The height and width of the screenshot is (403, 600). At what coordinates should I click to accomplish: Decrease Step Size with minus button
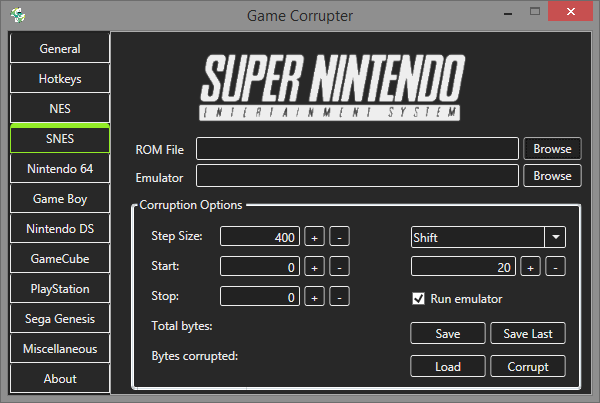(339, 237)
